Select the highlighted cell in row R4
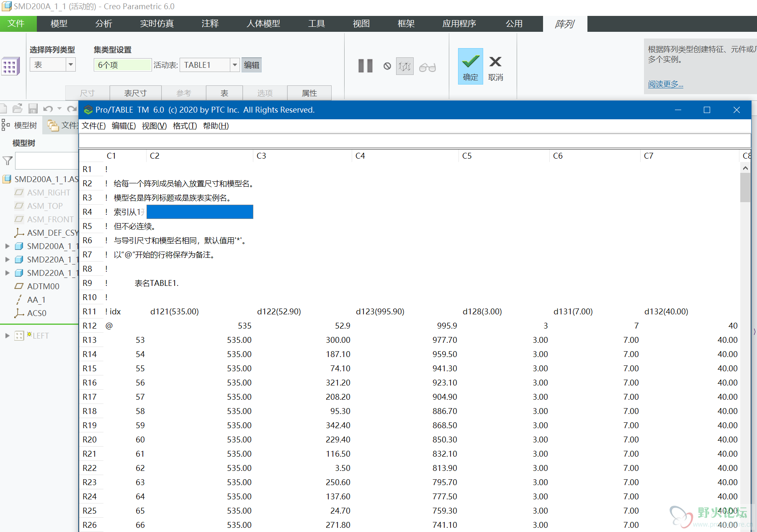 click(200, 212)
